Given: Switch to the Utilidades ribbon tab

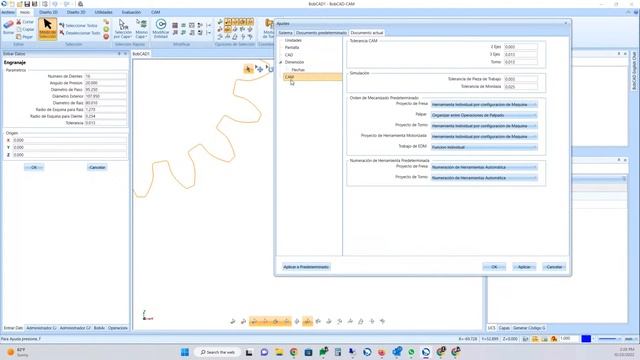Looking at the screenshot, I should click(x=104, y=12).
